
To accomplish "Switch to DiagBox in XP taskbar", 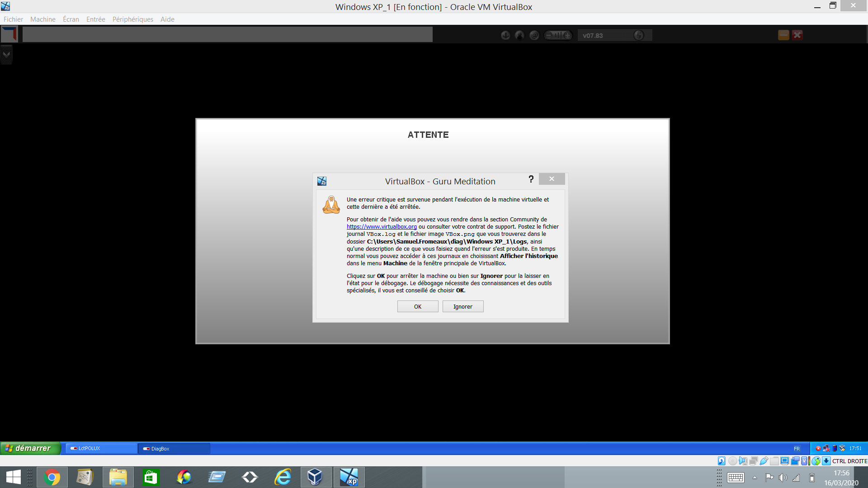I will click(174, 448).
